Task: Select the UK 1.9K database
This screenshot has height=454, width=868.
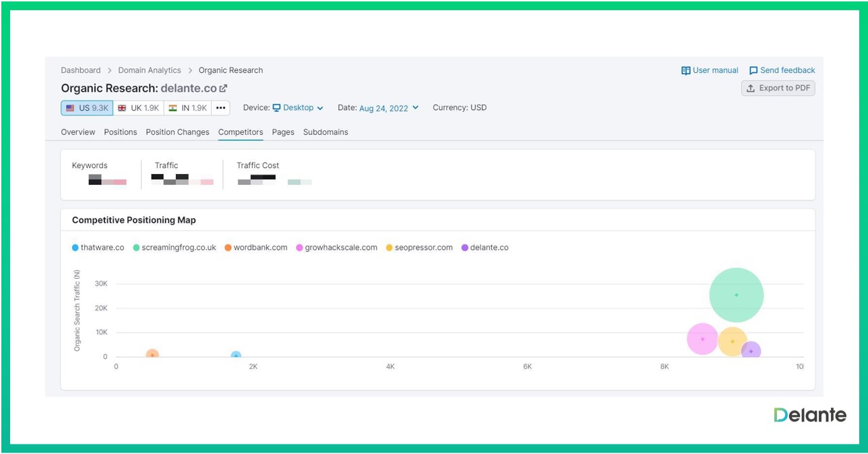Action: tap(138, 108)
